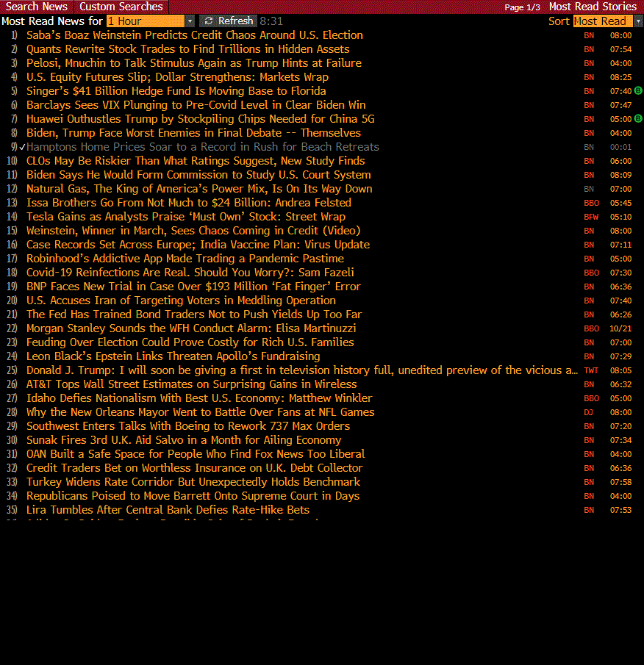Open Quants Rewrite Stock Trades story
644x665 pixels.
click(188, 49)
